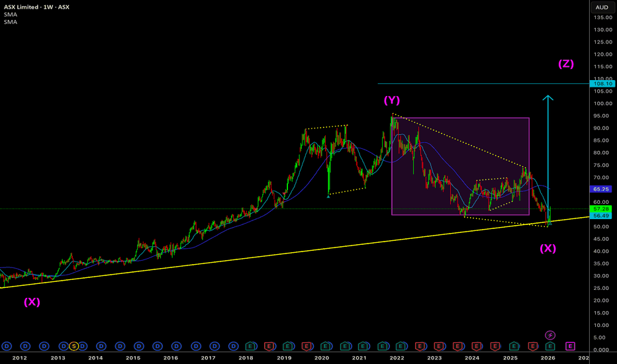Click the green 57.28 current price label
Screen dimensions: 617x364
coord(602,208)
